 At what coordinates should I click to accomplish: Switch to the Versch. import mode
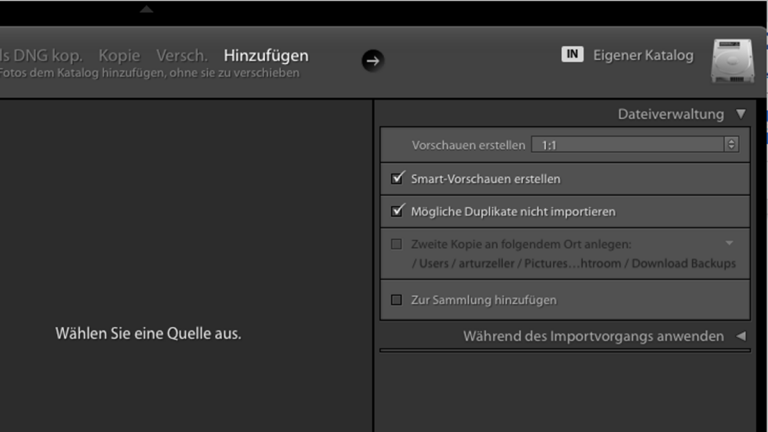181,55
